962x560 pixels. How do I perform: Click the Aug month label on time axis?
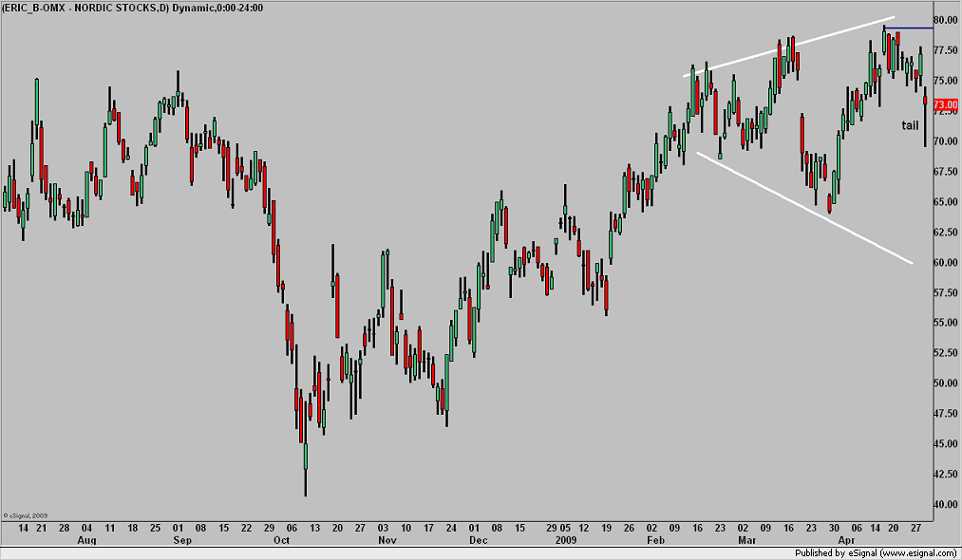pyautogui.click(x=86, y=540)
